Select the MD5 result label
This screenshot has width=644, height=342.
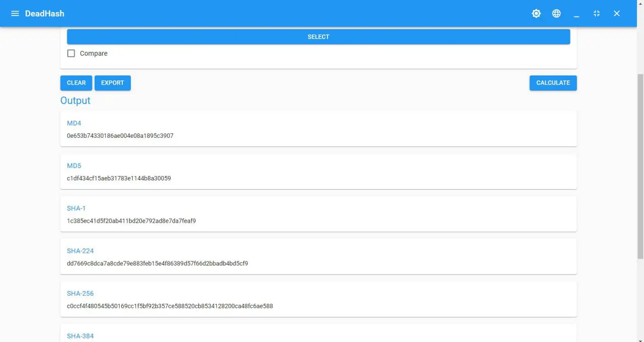point(74,165)
